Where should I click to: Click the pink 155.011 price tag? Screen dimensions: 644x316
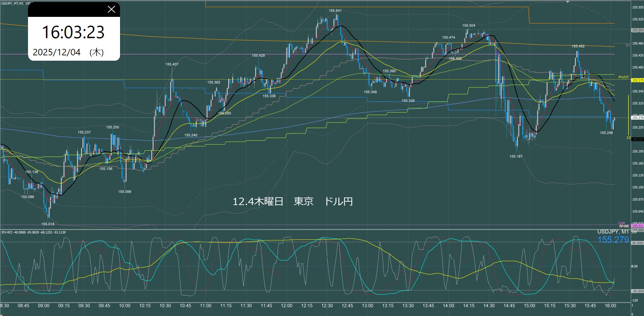[637, 226]
